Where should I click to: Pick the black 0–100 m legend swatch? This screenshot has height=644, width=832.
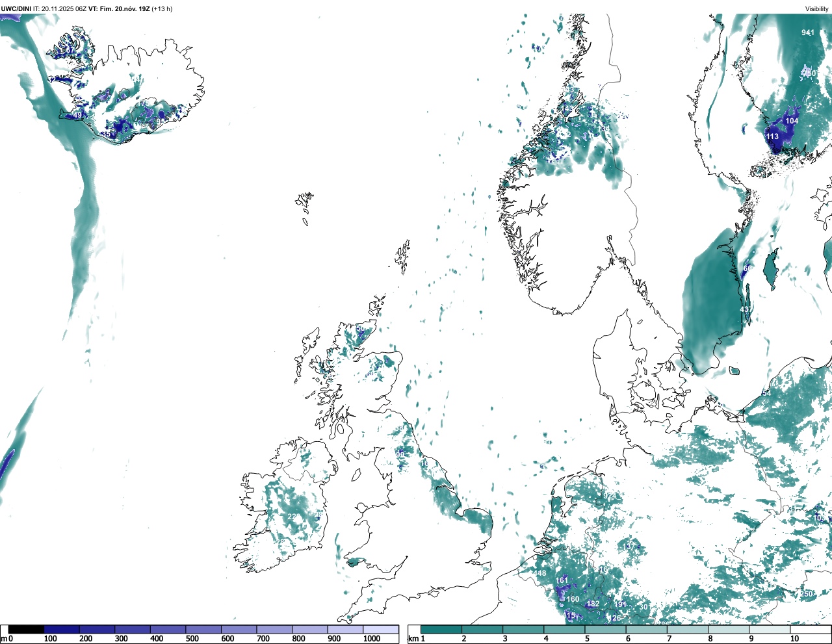(x=27, y=629)
